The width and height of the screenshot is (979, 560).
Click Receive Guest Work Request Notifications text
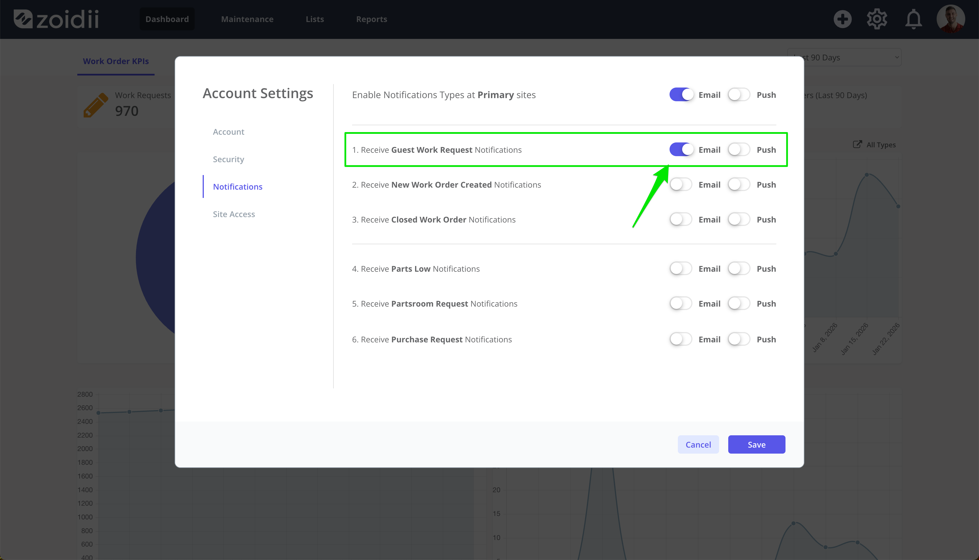point(437,150)
